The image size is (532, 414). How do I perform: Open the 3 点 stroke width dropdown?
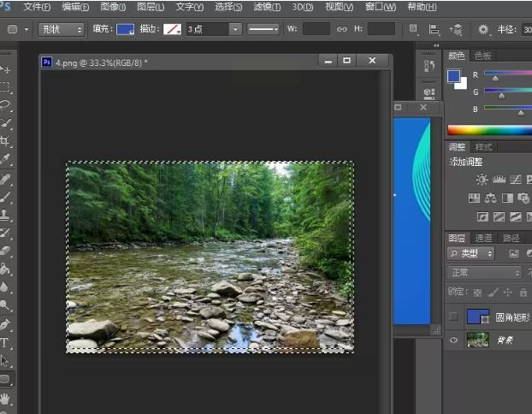pyautogui.click(x=214, y=29)
